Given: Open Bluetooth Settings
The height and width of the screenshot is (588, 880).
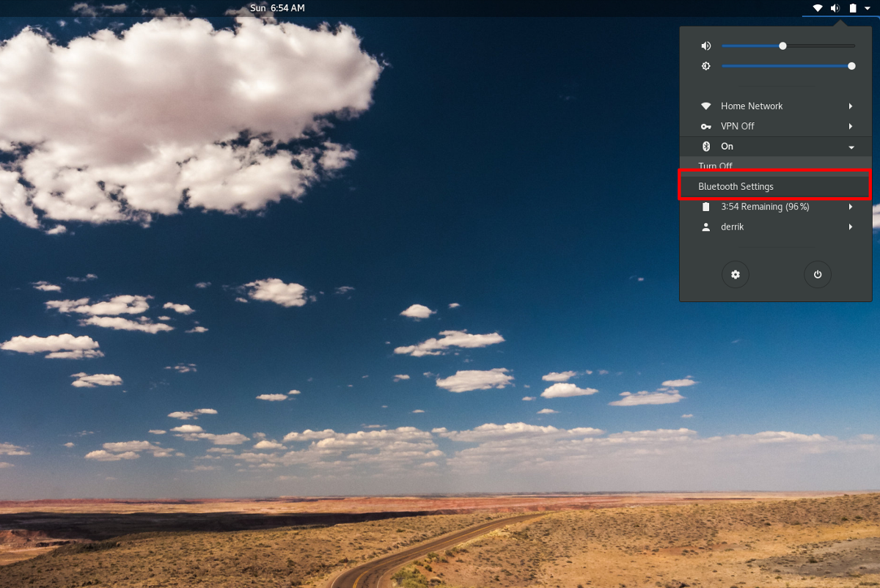Looking at the screenshot, I should tap(776, 186).
